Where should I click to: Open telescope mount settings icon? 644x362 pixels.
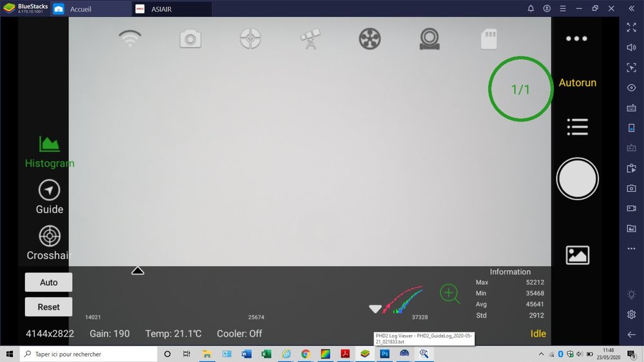(310, 39)
